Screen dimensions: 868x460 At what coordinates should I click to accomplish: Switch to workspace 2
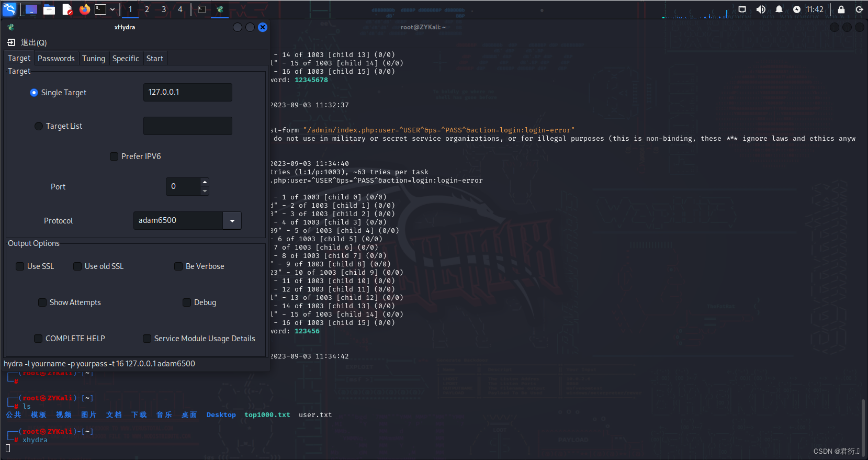(x=147, y=9)
